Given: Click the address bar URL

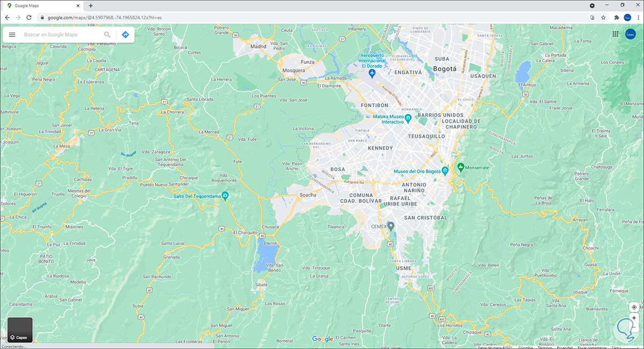Looking at the screenshot, I should [x=105, y=17].
